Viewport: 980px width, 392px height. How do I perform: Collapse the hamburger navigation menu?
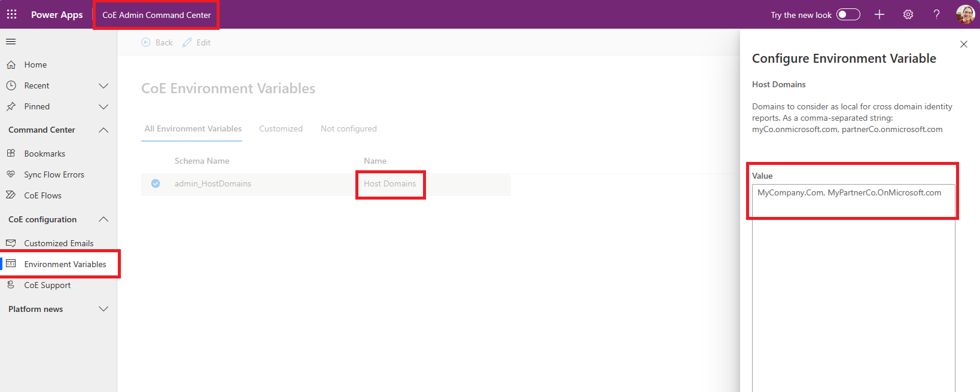pos(11,42)
